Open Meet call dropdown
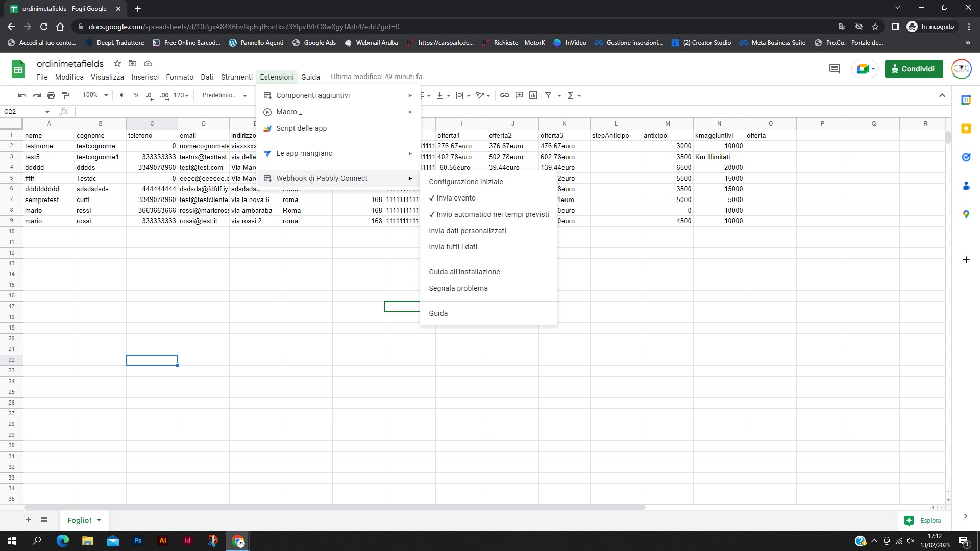This screenshot has height=551, width=980. 865,69
